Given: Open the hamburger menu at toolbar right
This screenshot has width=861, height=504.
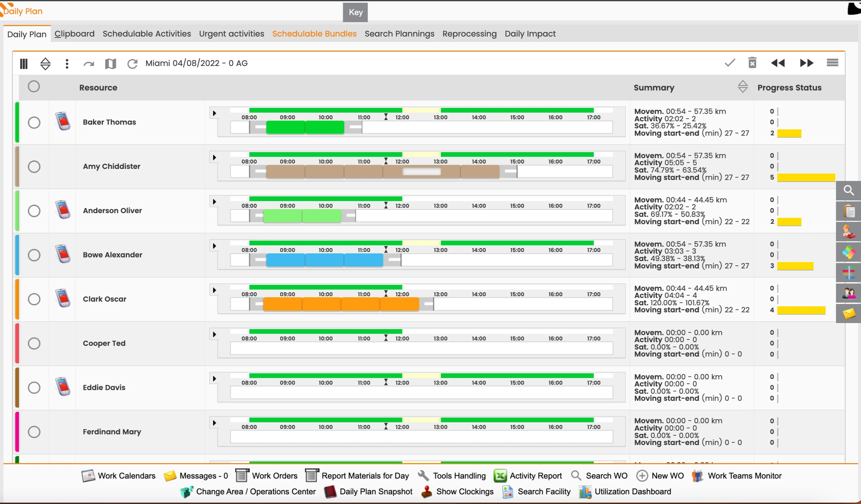Looking at the screenshot, I should (832, 63).
